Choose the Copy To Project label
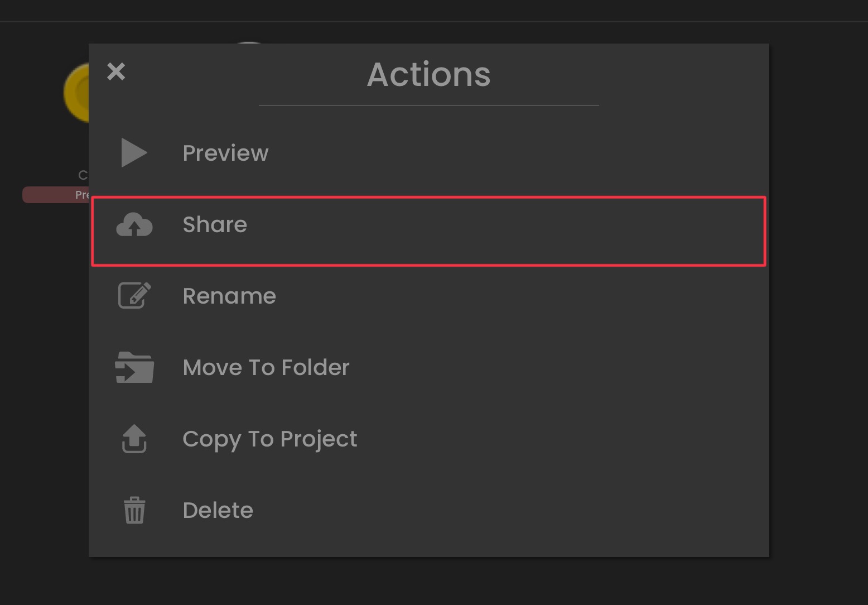Viewport: 868px width, 605px height. click(x=270, y=440)
